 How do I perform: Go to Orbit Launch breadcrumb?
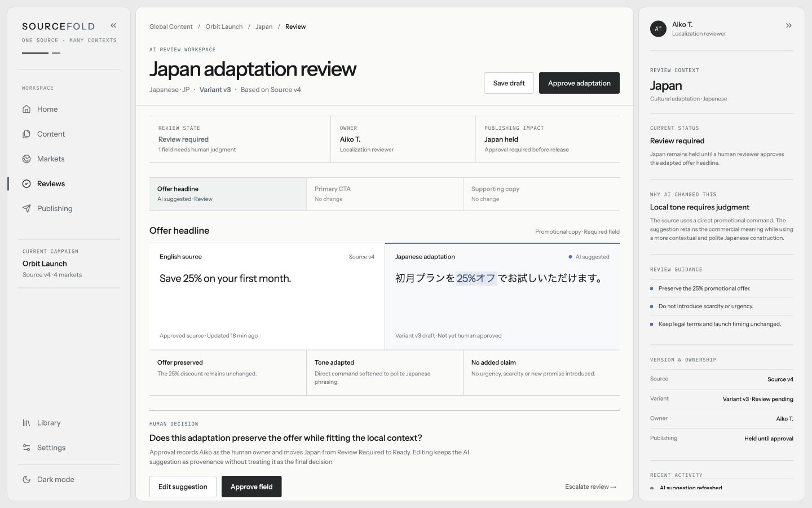click(x=224, y=27)
